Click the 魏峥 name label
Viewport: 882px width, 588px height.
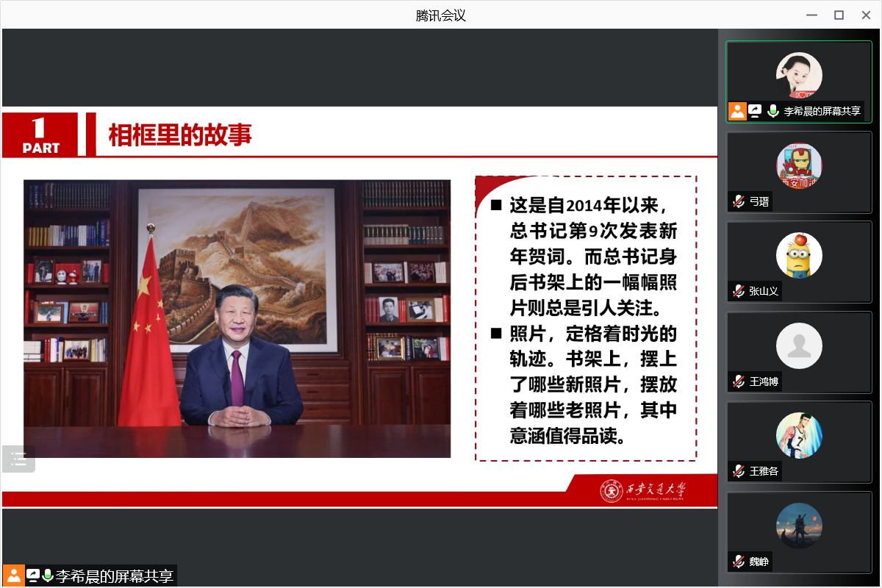click(759, 562)
